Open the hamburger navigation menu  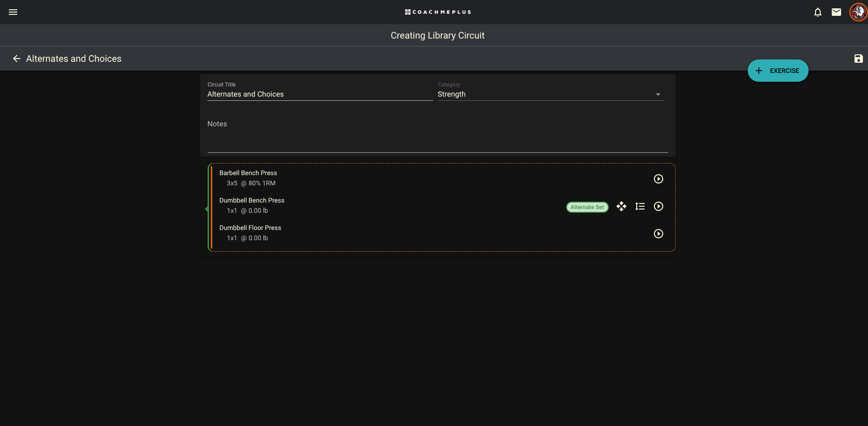[13, 12]
